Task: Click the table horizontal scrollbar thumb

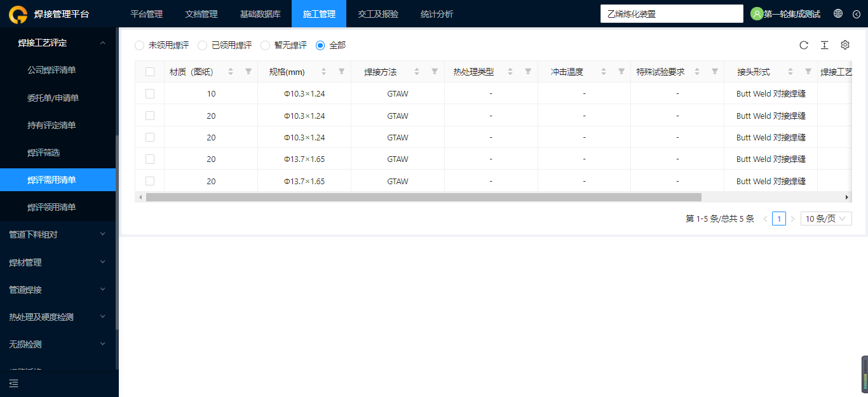Action: point(424,197)
